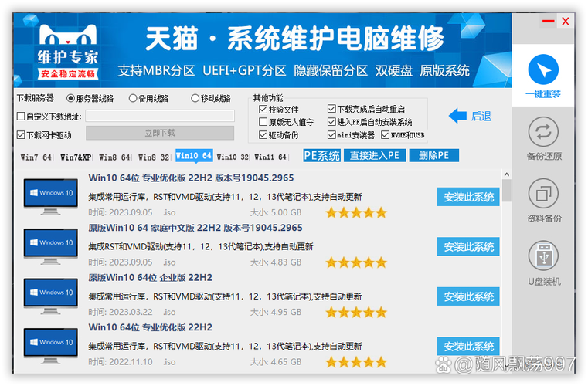Click title Win10 64位 专业优化版 22H2 版本号19045.2965

[191, 178]
